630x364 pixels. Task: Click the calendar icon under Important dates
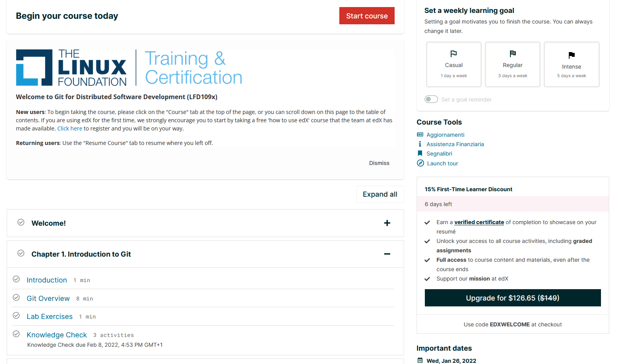click(420, 360)
